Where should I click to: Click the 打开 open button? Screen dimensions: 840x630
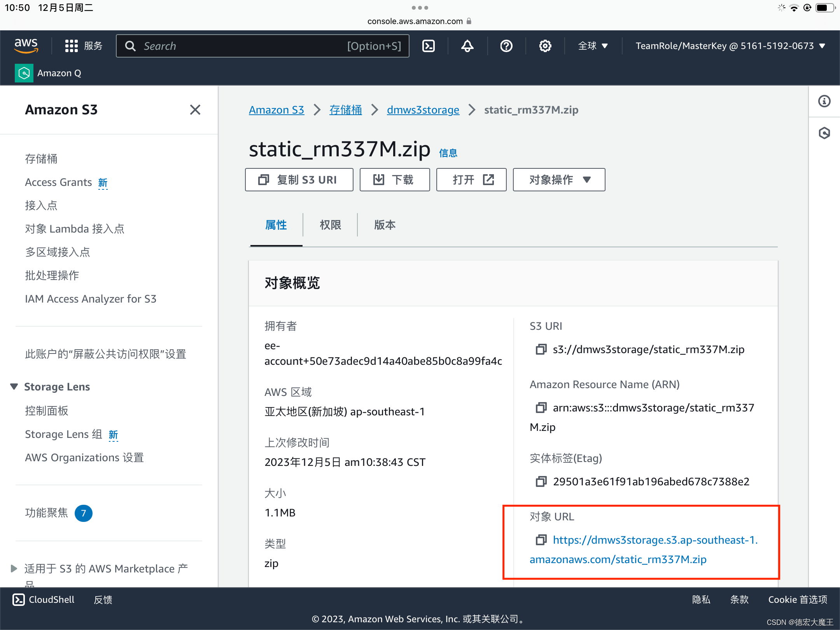pyautogui.click(x=471, y=180)
